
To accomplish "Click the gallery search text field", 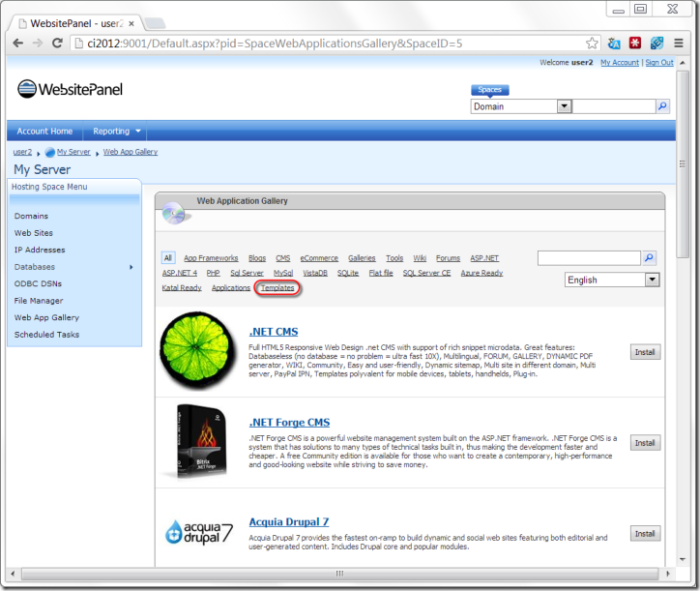I will 589,258.
